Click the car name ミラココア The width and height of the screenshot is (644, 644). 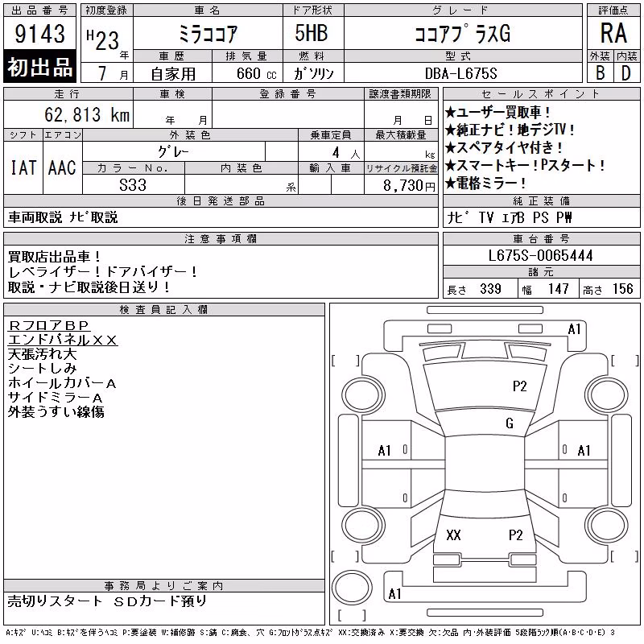(x=208, y=34)
